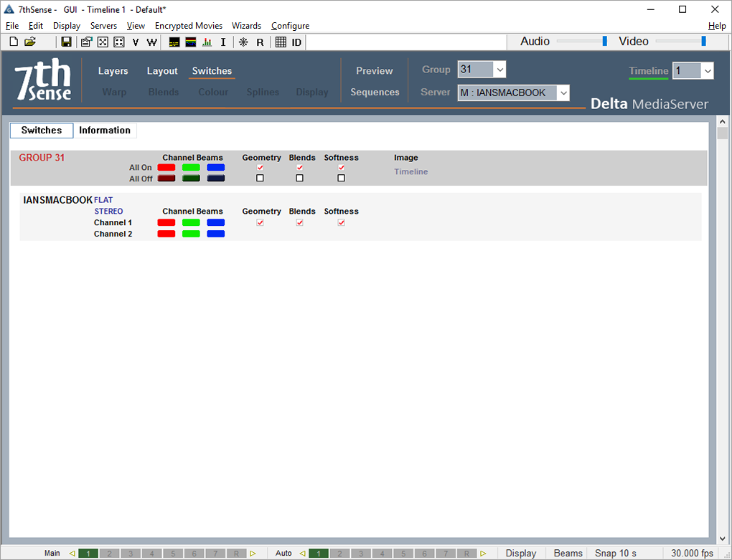Image resolution: width=732 pixels, height=560 pixels.
Task: Select the Switches sub-tab
Action: 42,130
